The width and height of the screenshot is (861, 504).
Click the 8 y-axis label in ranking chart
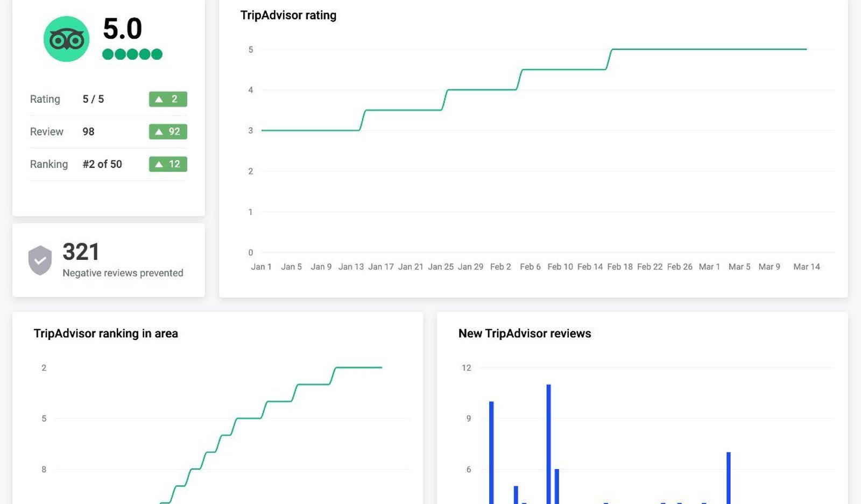click(x=44, y=470)
